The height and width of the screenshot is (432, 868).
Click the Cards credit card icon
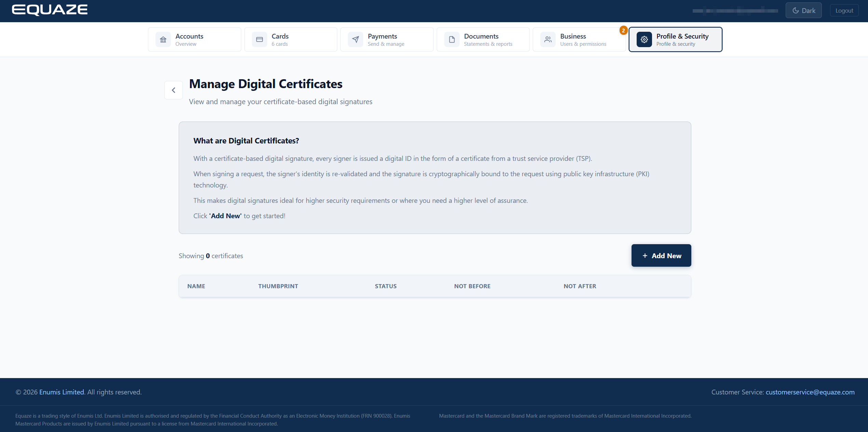pos(259,40)
